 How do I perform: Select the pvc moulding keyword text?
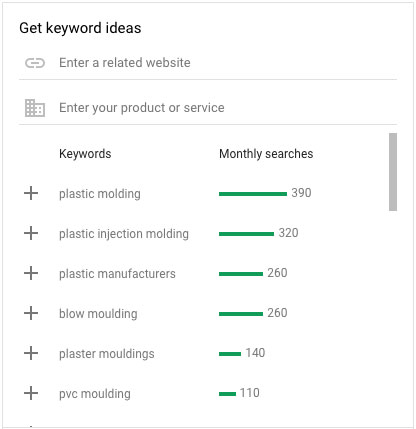point(95,394)
